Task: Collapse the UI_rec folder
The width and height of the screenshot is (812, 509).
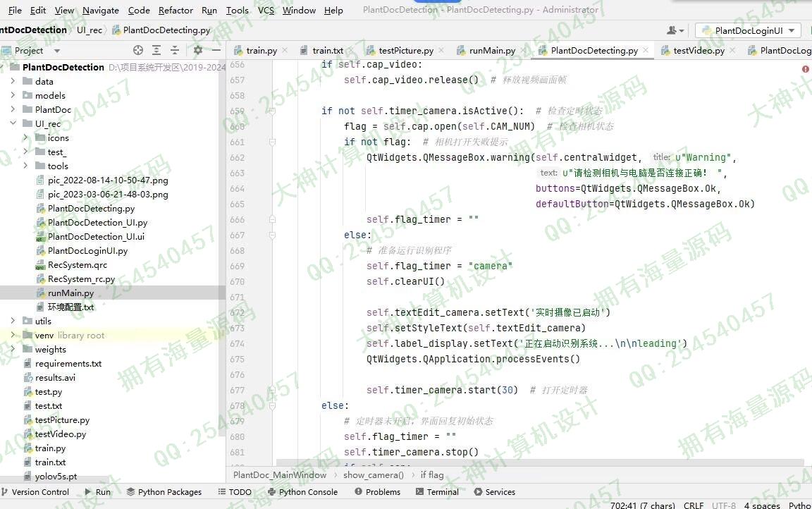Action: [13, 123]
